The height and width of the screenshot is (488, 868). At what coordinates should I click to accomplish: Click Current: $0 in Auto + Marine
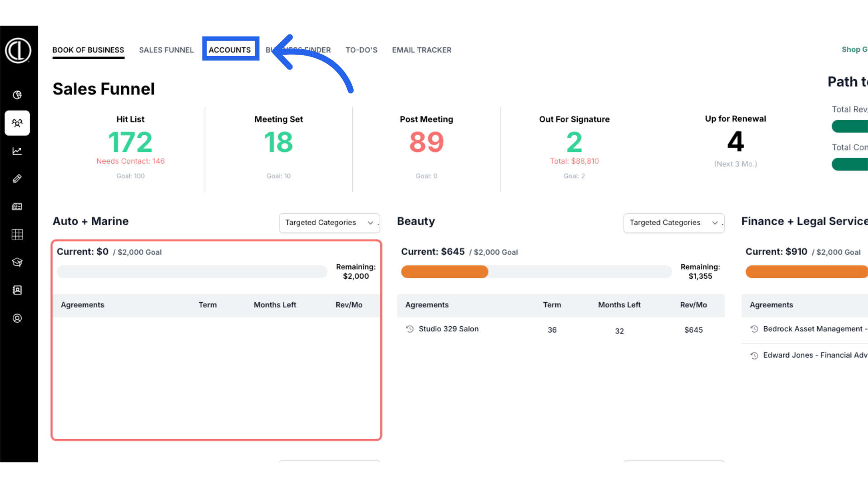[83, 252]
